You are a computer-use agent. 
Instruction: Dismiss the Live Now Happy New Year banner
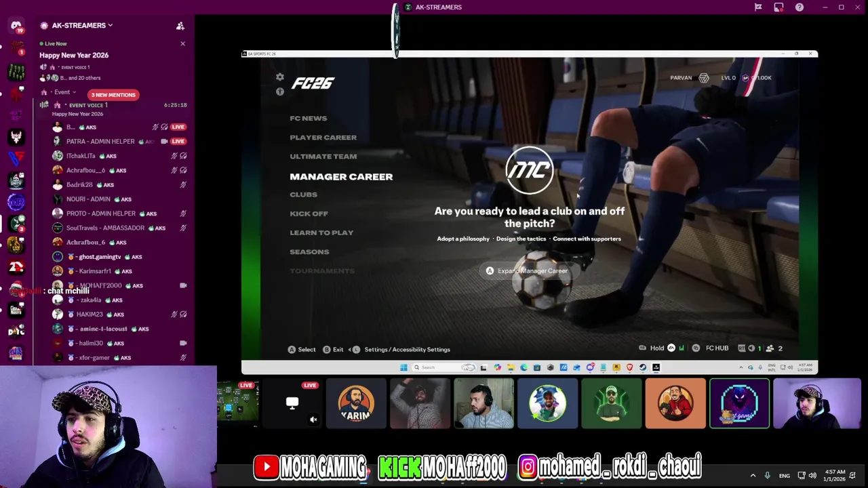pos(182,43)
